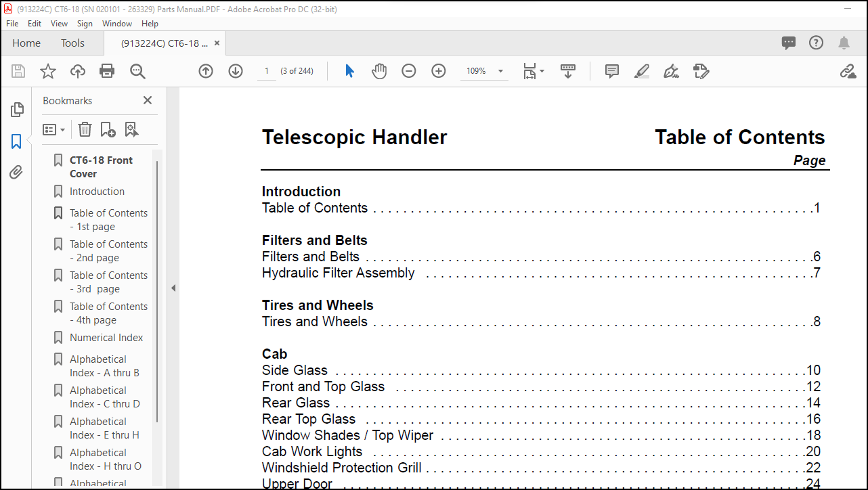Go to next page arrow
This screenshot has height=490, width=868.
[x=236, y=71]
